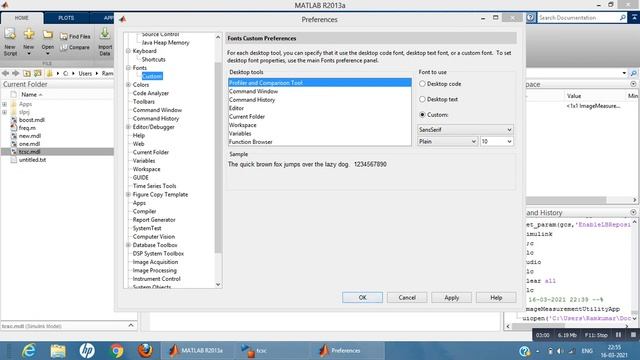Select the untitled.txt file
This screenshot has height=360, width=640.
click(x=32, y=160)
